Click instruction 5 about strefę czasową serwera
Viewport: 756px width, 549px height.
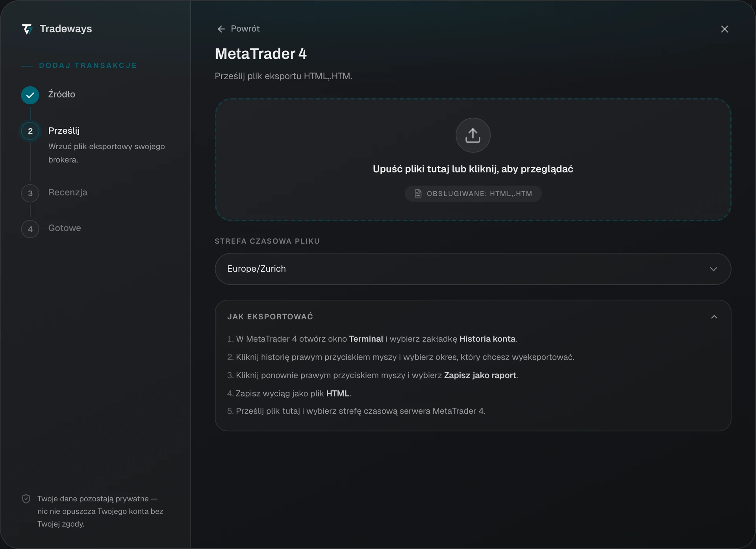(x=356, y=411)
